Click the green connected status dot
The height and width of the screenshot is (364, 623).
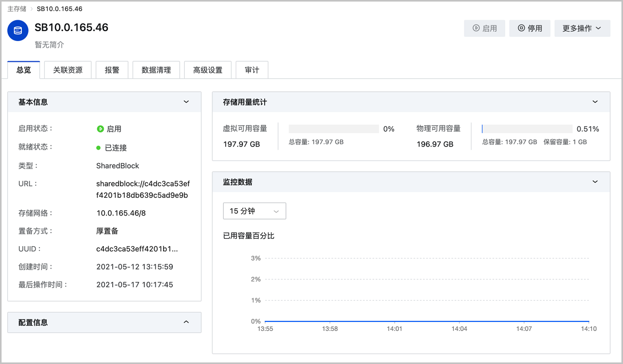(x=99, y=147)
